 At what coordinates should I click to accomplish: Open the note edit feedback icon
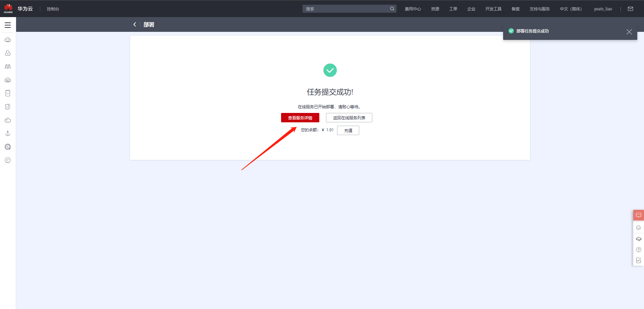(639, 260)
